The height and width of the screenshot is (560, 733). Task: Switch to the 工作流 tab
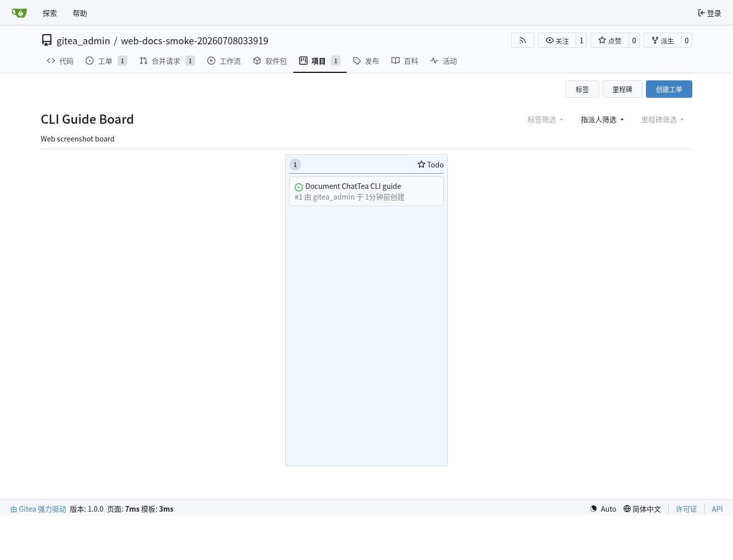tap(224, 61)
